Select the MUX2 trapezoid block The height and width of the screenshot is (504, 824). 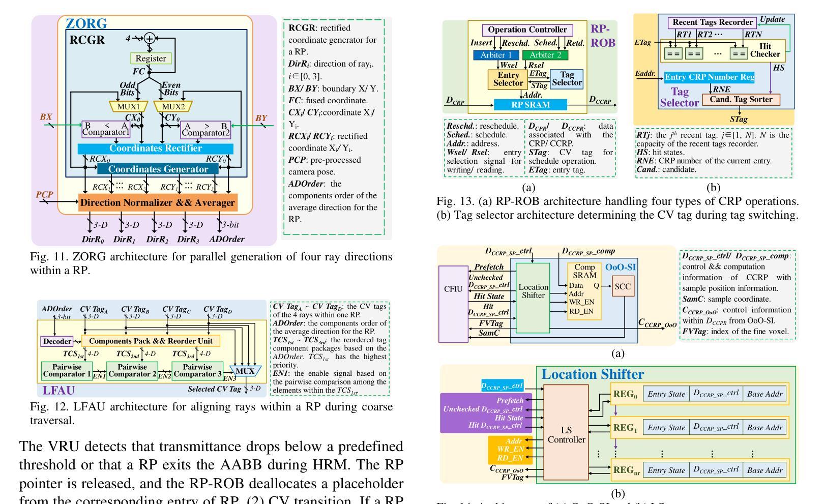pyautogui.click(x=173, y=107)
